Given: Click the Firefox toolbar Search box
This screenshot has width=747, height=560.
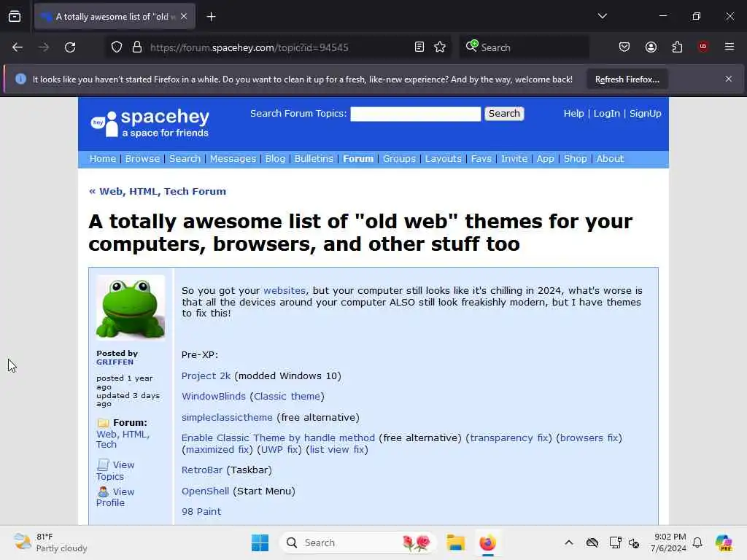Looking at the screenshot, I should click(x=524, y=47).
